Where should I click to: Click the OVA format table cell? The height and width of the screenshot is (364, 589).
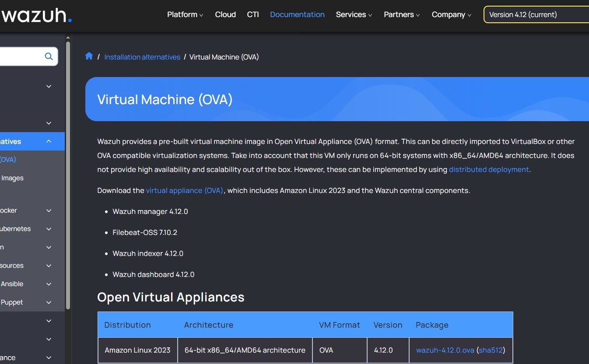click(340, 350)
